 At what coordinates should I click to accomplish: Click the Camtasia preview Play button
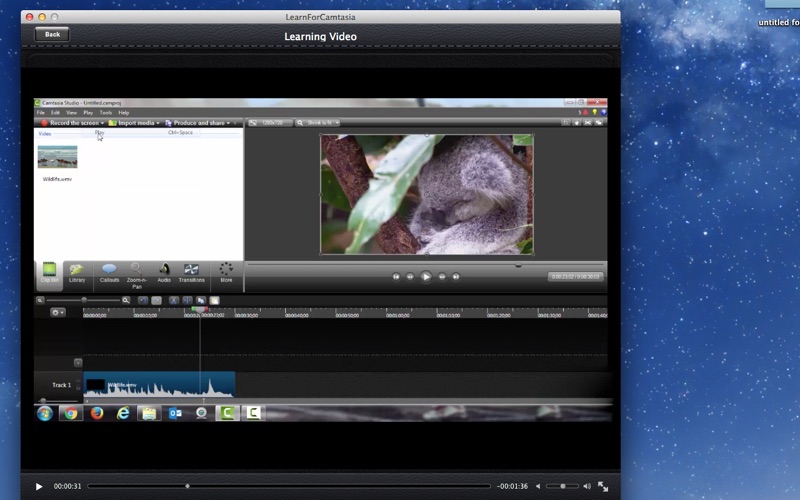point(426,277)
